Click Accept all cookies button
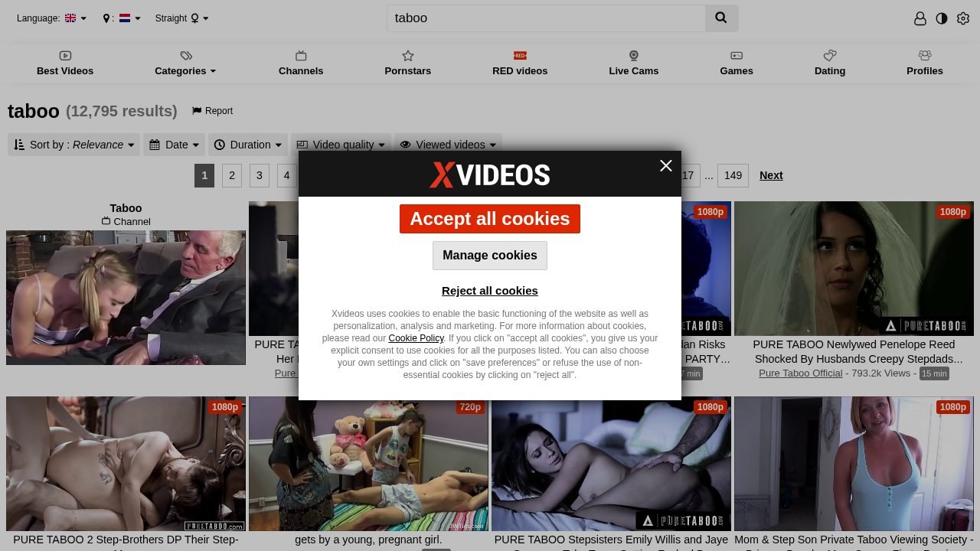Screen dimensions: 980x551 pos(490,219)
